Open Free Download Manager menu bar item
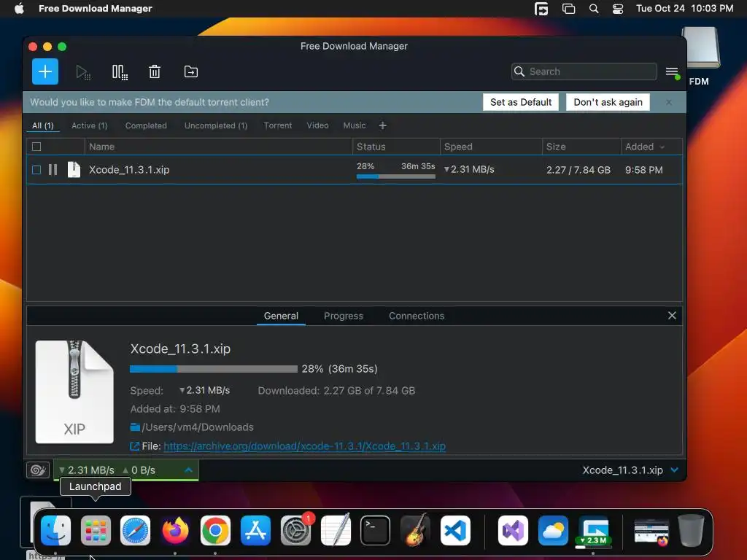 [x=96, y=9]
